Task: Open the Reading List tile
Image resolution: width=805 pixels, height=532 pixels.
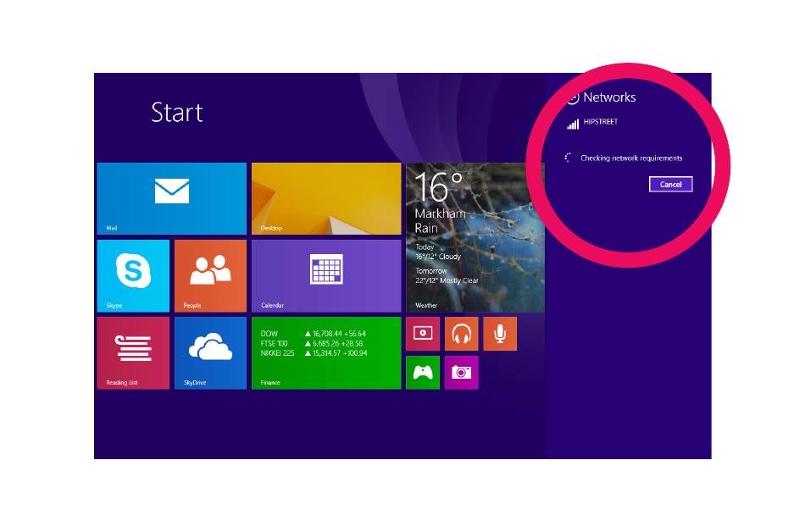Action: pyautogui.click(x=133, y=353)
